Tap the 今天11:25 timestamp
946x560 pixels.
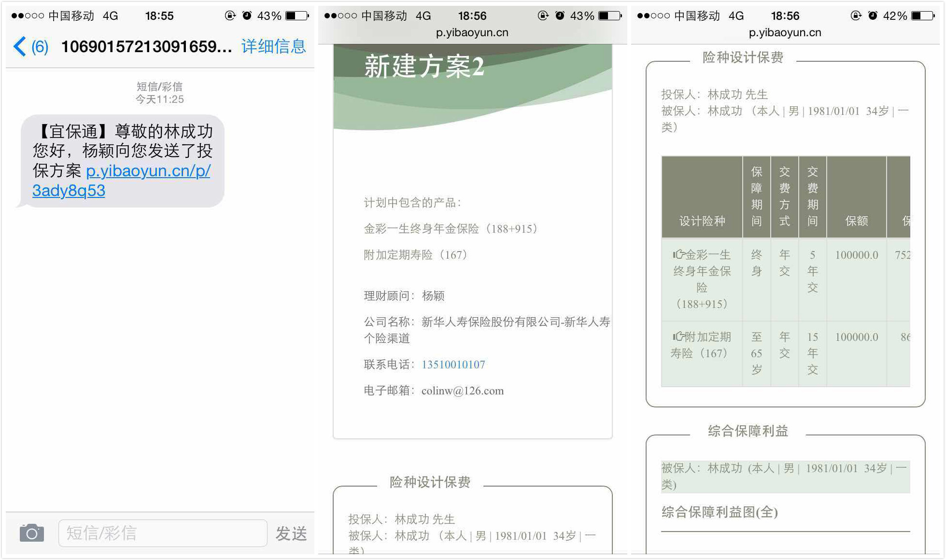point(159,99)
